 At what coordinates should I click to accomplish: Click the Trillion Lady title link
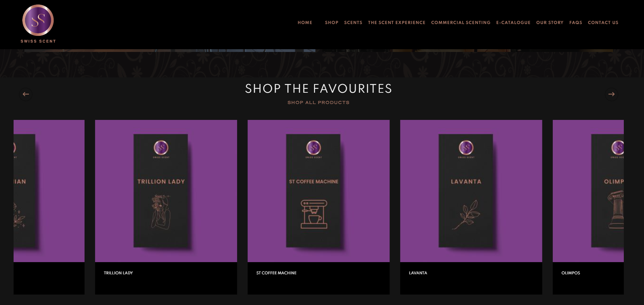(118, 273)
